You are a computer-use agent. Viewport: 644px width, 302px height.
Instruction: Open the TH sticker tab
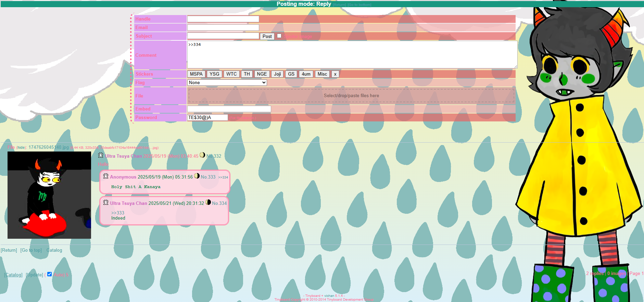[x=247, y=74]
